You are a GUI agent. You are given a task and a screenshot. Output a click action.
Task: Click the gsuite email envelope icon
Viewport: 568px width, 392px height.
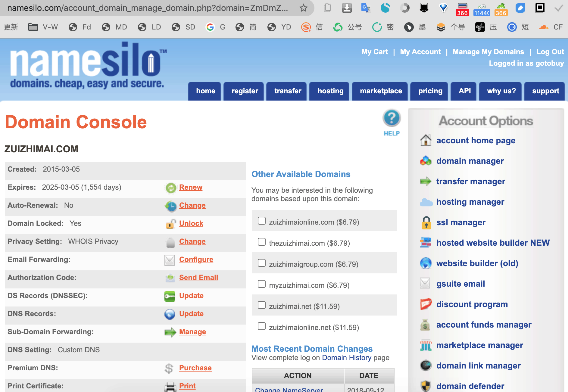tap(425, 283)
